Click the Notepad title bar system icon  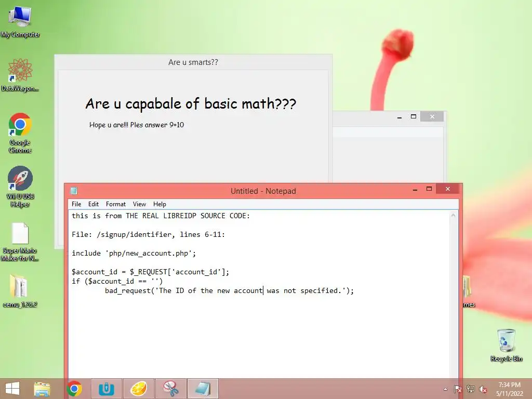[74, 191]
